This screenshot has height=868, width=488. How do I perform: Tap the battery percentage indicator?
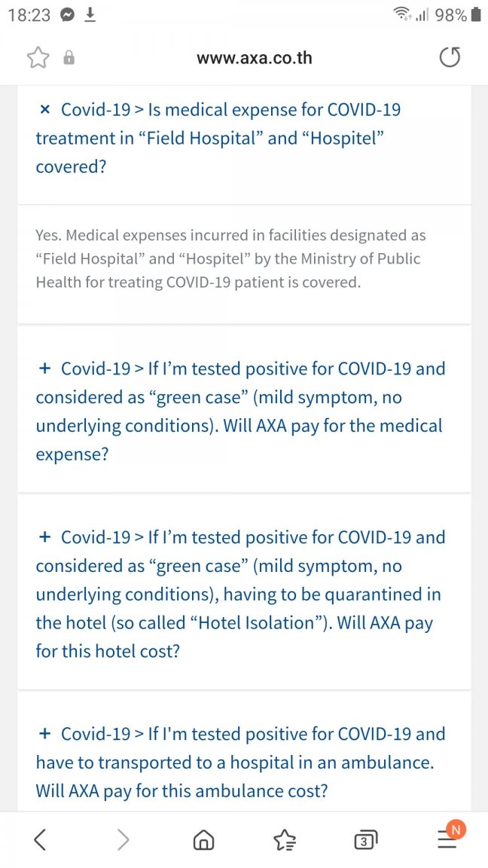point(451,16)
